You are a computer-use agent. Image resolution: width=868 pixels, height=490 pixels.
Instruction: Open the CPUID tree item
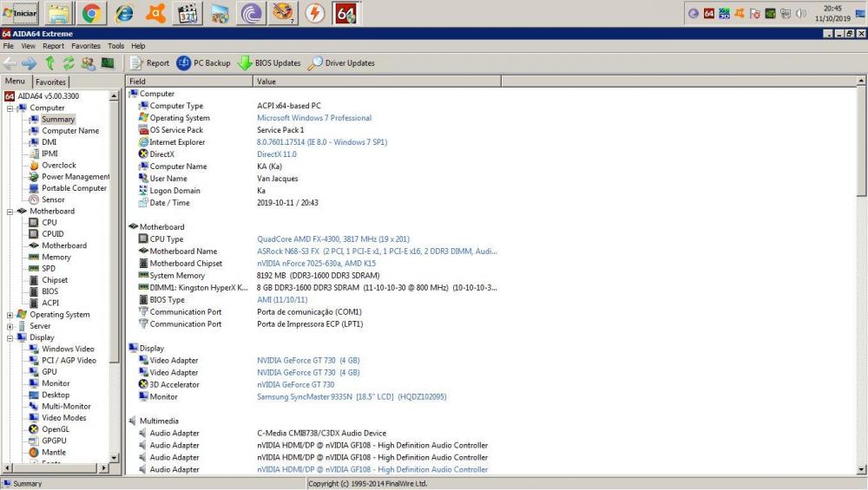[x=52, y=234]
